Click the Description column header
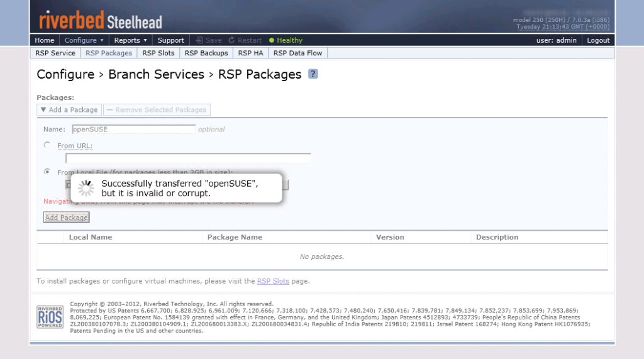644x359 pixels. [497, 237]
